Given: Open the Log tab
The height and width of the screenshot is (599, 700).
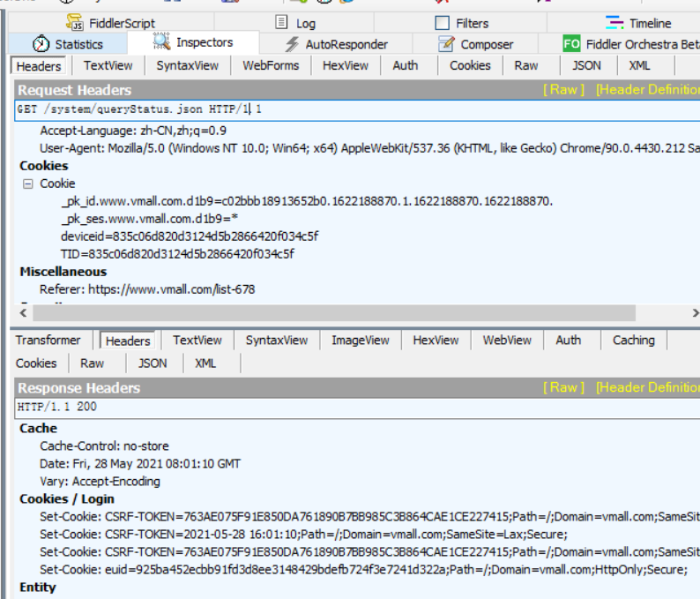Looking at the screenshot, I should tap(294, 23).
